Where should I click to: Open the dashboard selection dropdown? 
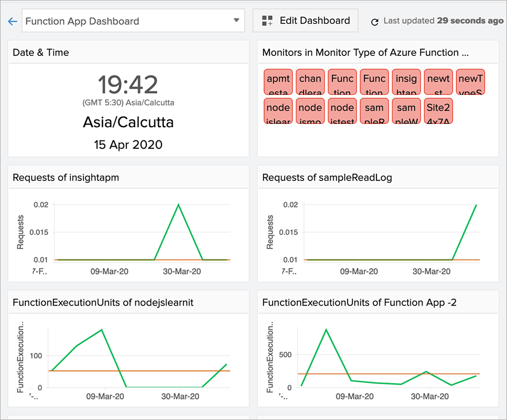point(236,21)
